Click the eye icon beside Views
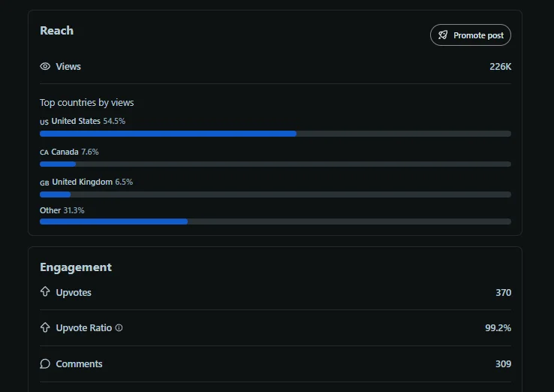The width and height of the screenshot is (554, 392). (x=45, y=67)
